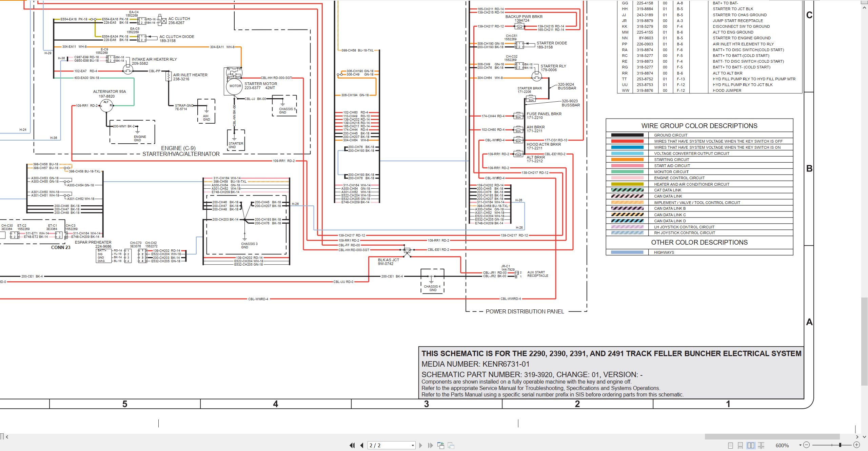Click the zoom slider handle
This screenshot has height=451, width=868.
[x=840, y=445]
